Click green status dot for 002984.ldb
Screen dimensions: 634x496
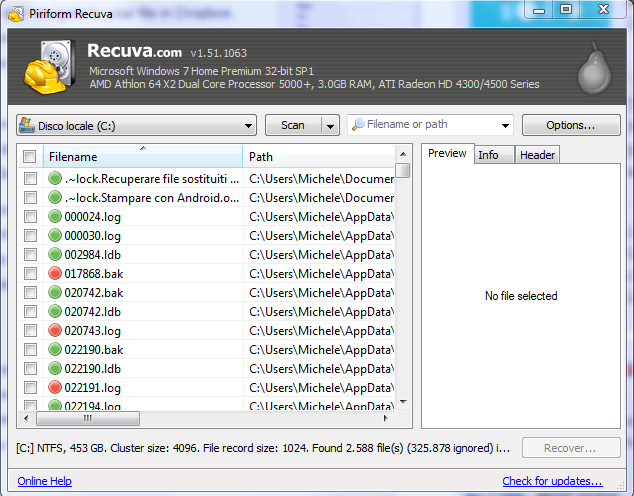(55, 254)
